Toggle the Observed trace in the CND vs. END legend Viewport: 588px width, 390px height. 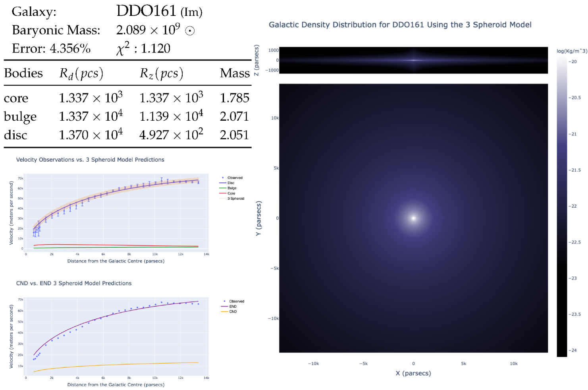[x=233, y=301]
